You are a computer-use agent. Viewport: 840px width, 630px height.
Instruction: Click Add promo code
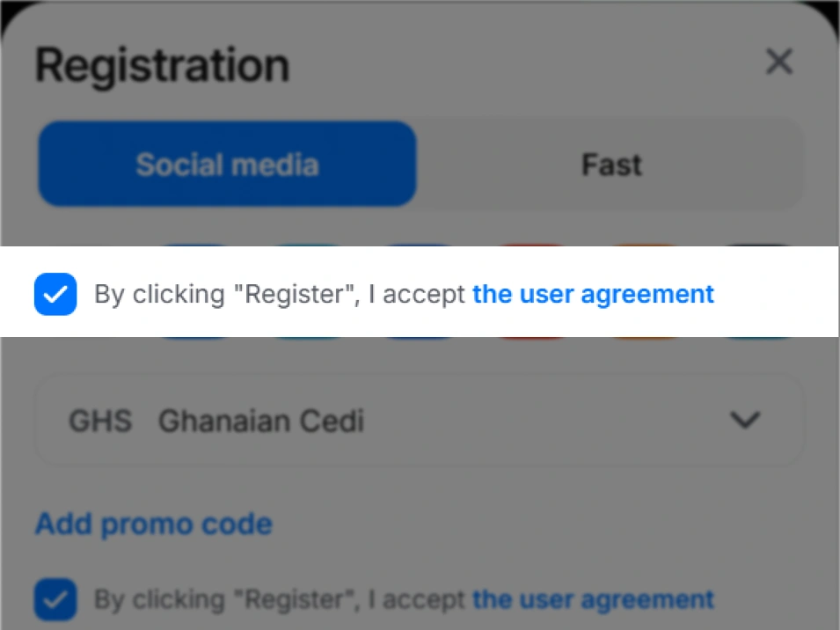(154, 524)
